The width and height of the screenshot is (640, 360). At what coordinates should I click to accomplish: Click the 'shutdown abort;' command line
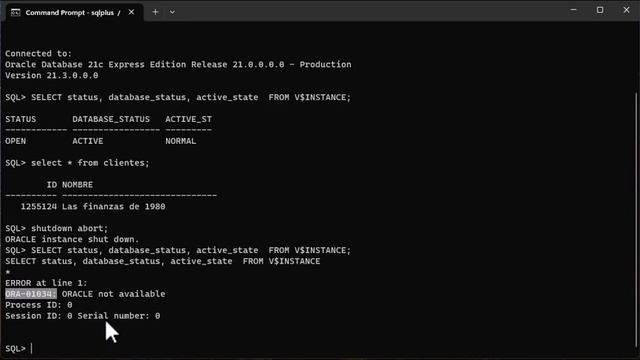pos(56,228)
